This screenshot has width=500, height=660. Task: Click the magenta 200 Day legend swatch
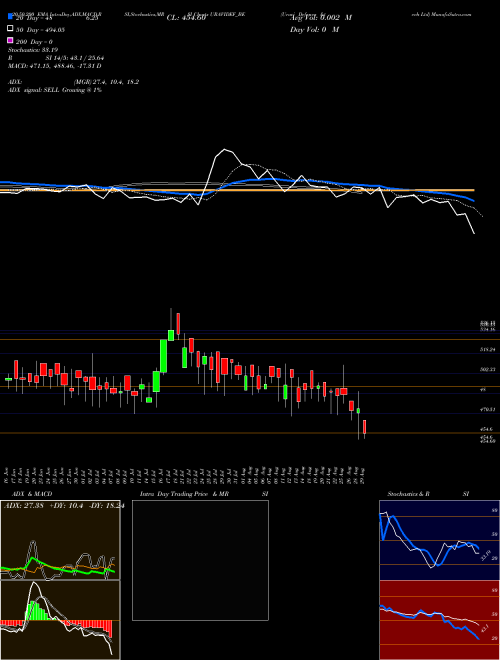pyautogui.click(x=11, y=40)
